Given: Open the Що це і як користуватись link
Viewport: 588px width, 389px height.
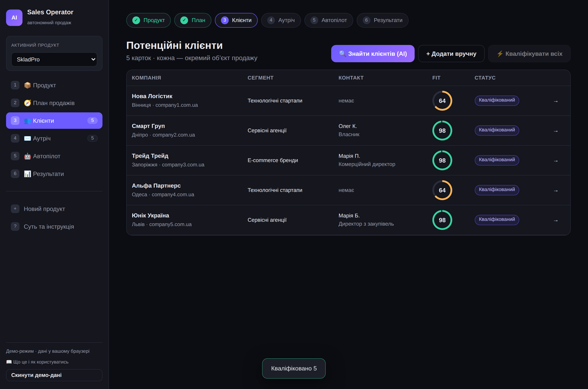Looking at the screenshot, I should 37,362.
